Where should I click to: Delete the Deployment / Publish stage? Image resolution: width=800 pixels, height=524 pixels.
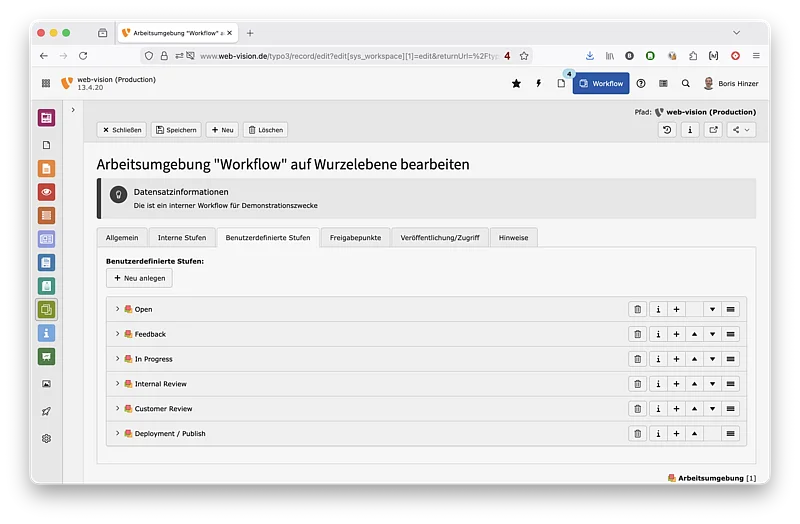coord(638,434)
